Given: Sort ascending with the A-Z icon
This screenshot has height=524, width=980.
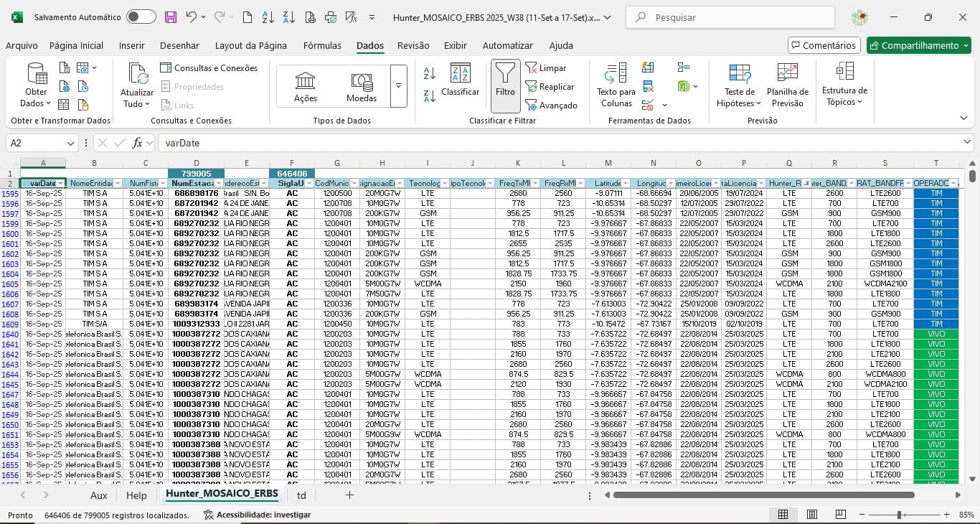Looking at the screenshot, I should tap(430, 72).
